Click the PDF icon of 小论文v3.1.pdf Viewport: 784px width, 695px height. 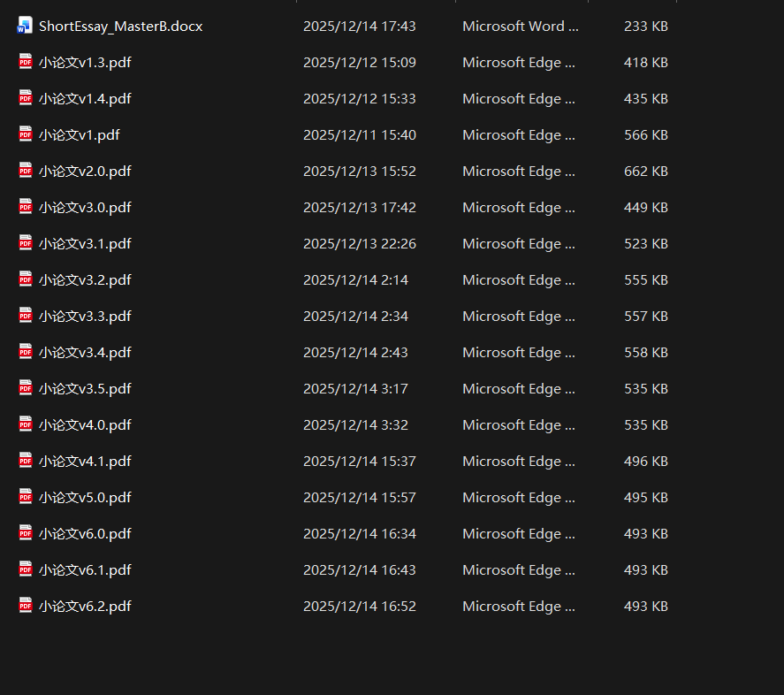26,243
